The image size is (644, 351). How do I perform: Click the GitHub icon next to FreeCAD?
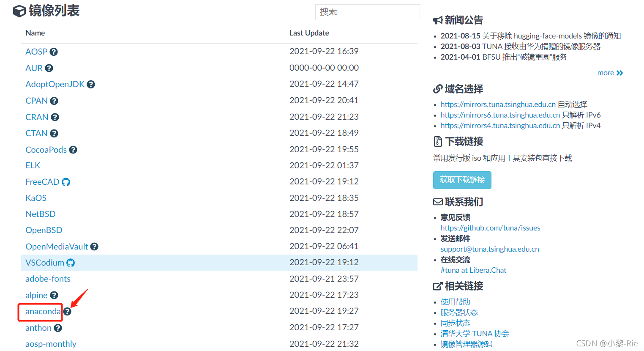pyautogui.click(x=66, y=182)
